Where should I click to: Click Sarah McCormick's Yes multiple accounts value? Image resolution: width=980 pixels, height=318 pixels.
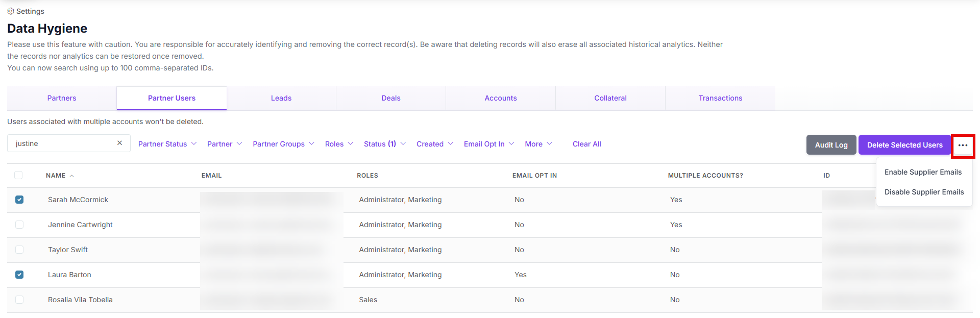pyautogui.click(x=676, y=200)
